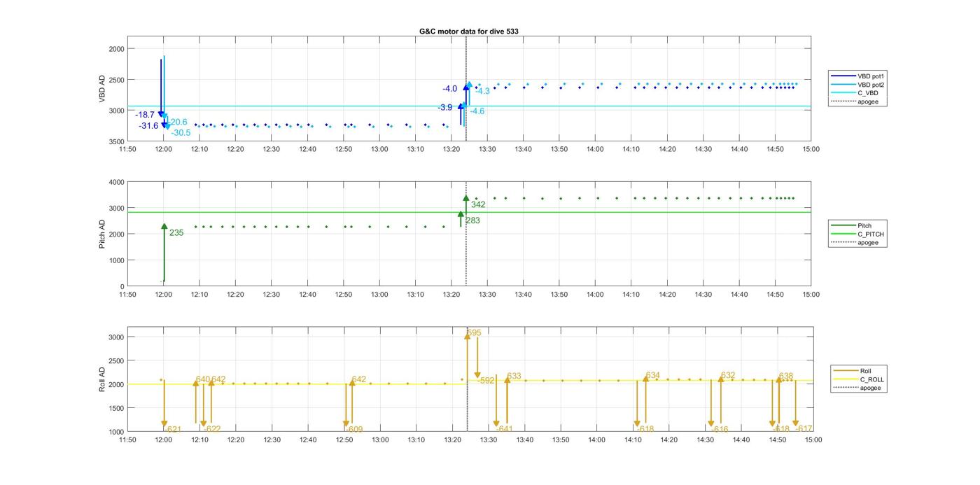Click the '-4.3' VBD annotation
The height and width of the screenshot is (485, 980).
(x=482, y=91)
